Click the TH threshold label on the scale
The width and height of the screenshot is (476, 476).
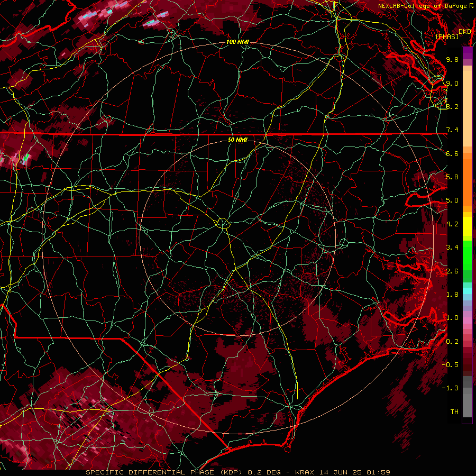[x=454, y=411]
